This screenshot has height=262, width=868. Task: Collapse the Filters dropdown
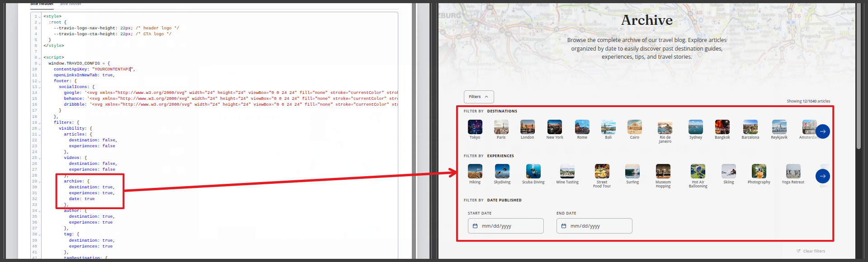478,97
